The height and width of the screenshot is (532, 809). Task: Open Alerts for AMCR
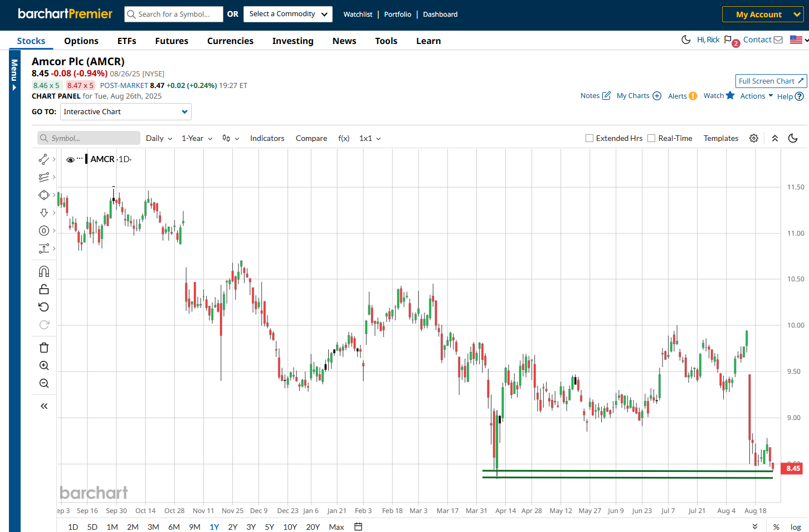point(683,96)
